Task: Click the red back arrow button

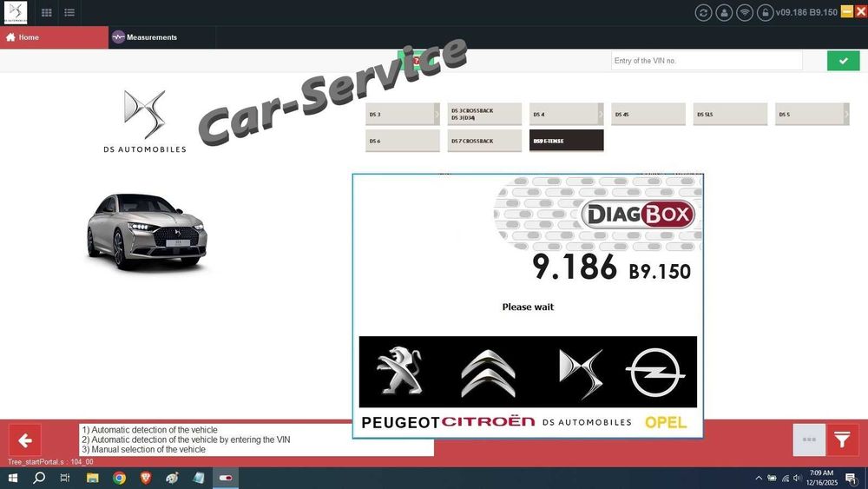Action: click(25, 440)
